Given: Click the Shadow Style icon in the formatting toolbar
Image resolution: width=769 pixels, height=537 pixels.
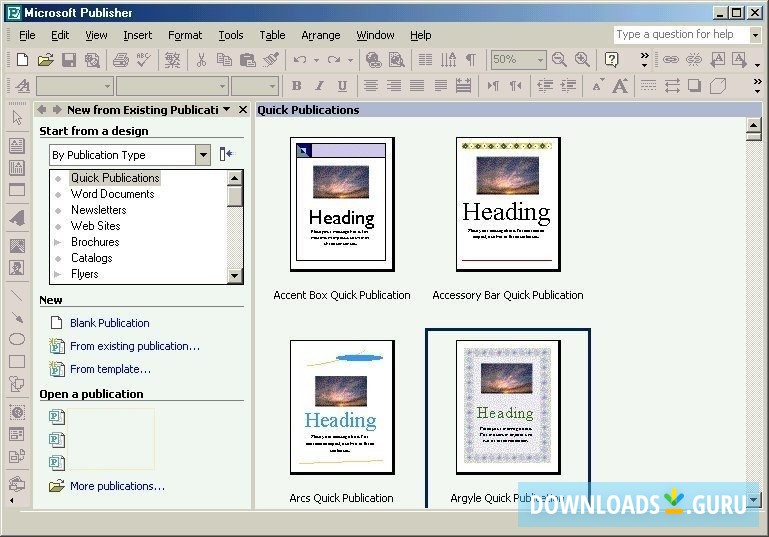Looking at the screenshot, I should (x=694, y=86).
